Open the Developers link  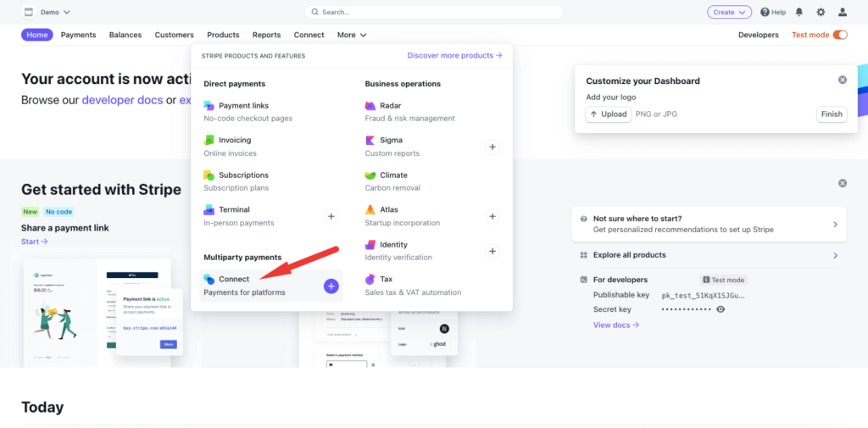pyautogui.click(x=759, y=35)
